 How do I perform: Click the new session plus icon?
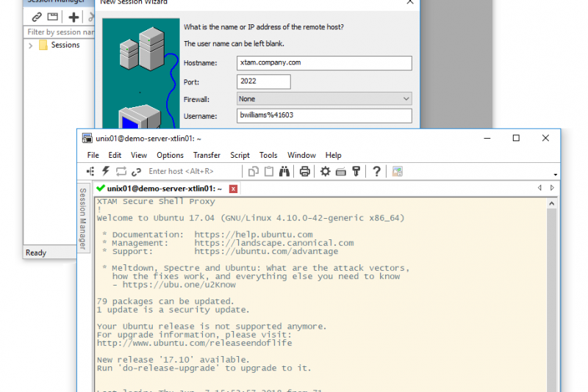tap(73, 17)
